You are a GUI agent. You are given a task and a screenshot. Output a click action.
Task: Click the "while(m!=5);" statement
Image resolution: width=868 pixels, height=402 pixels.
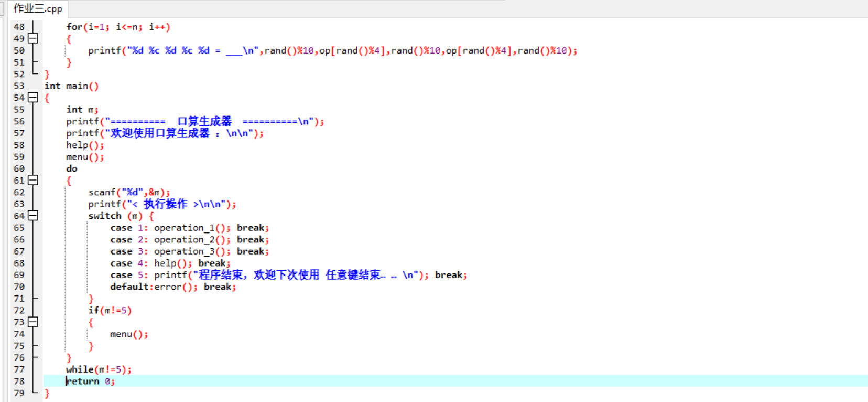coord(99,369)
